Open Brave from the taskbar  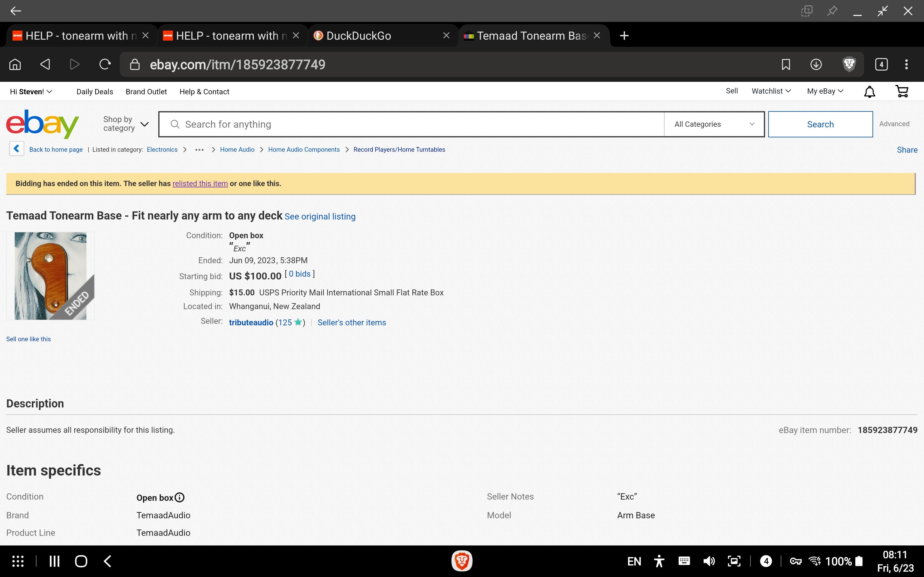click(462, 561)
